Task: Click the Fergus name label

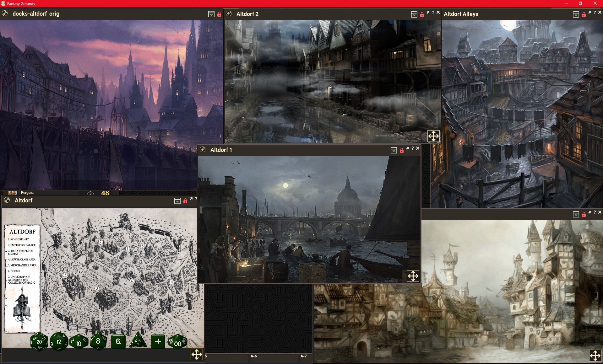Action: [x=27, y=193]
